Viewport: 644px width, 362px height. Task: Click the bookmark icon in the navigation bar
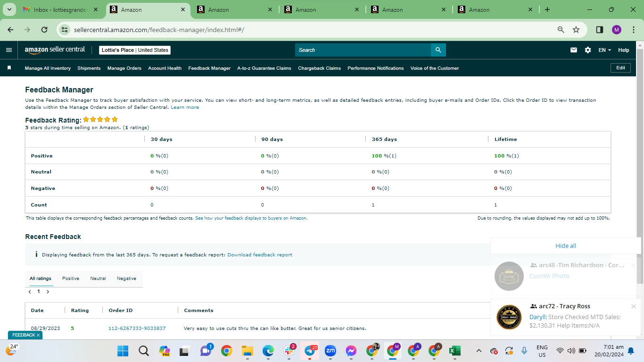[x=9, y=68]
